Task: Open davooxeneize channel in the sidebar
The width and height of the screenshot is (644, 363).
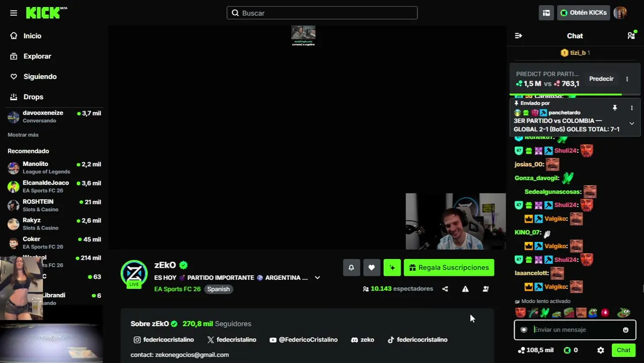Action: pos(54,117)
